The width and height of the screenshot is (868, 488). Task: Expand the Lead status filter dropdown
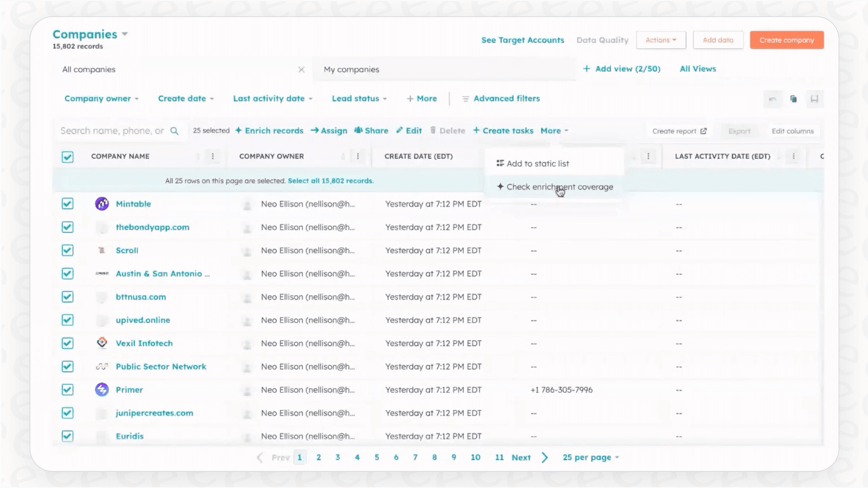359,98
